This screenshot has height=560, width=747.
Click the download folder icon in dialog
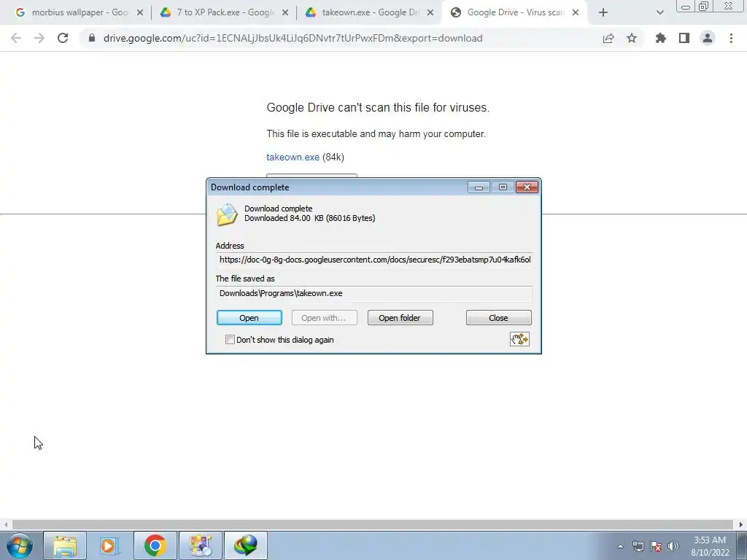pyautogui.click(x=227, y=214)
